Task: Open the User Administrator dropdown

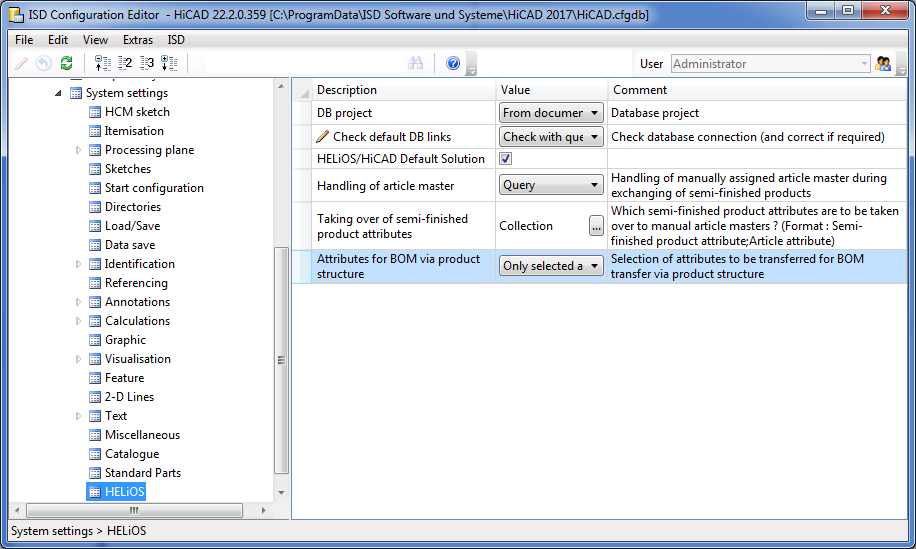Action: [770, 64]
